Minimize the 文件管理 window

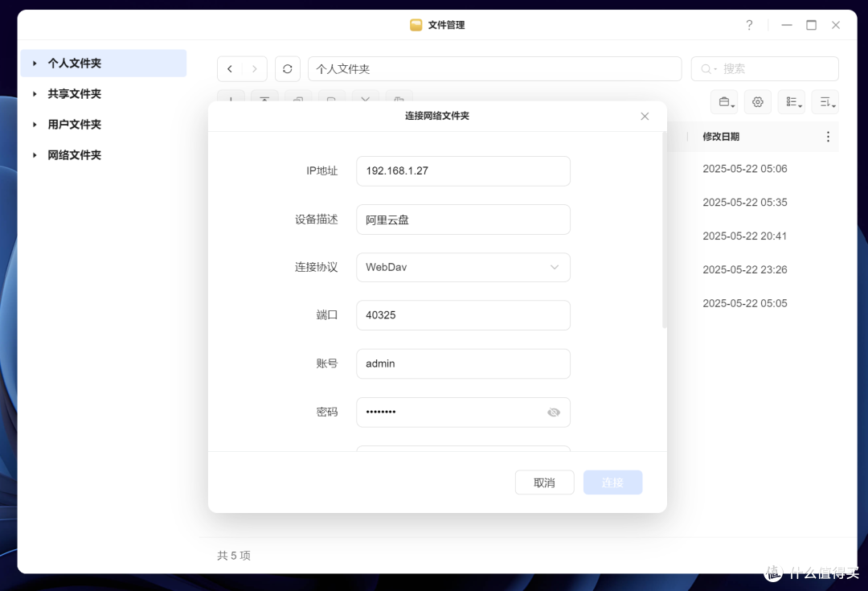[x=787, y=25]
